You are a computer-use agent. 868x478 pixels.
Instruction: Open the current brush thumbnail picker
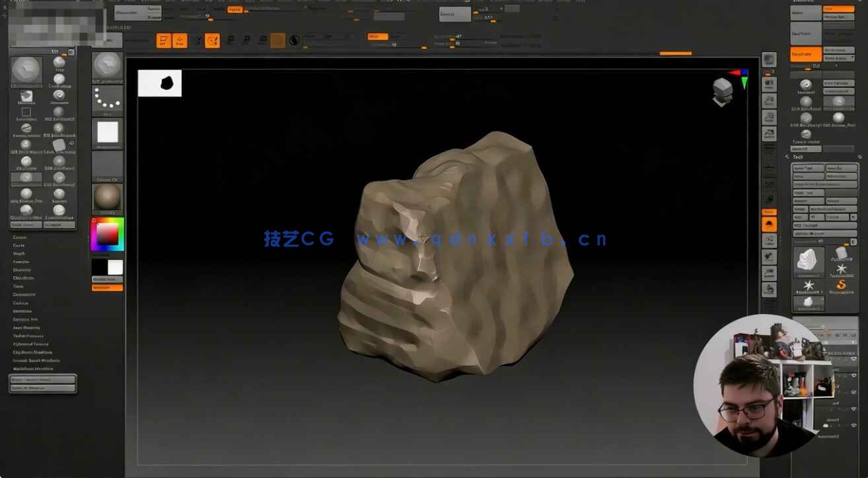point(107,66)
